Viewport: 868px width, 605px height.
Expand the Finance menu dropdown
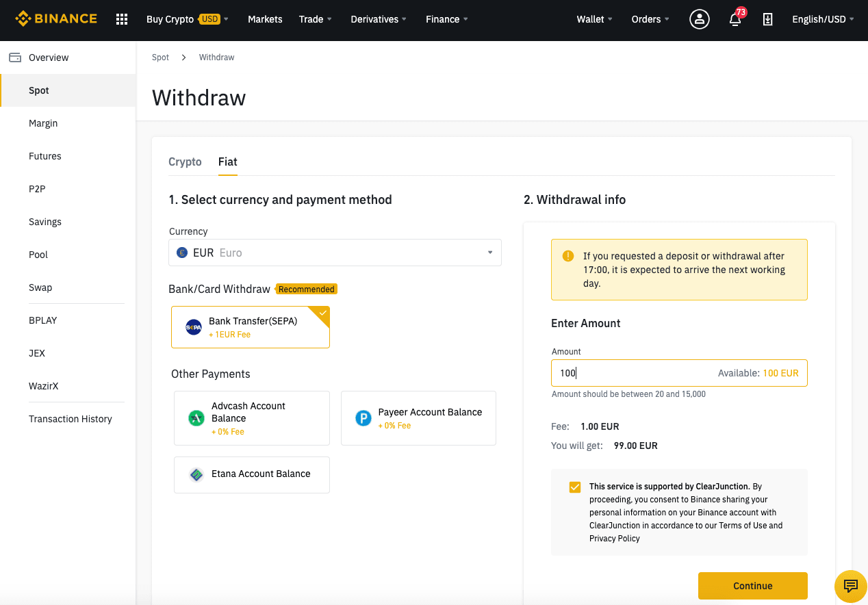pos(447,19)
